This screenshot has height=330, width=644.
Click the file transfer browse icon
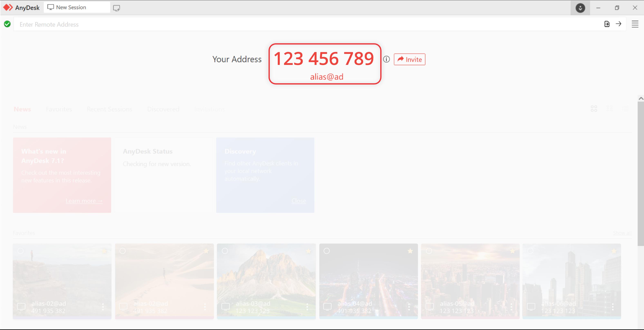click(x=607, y=24)
